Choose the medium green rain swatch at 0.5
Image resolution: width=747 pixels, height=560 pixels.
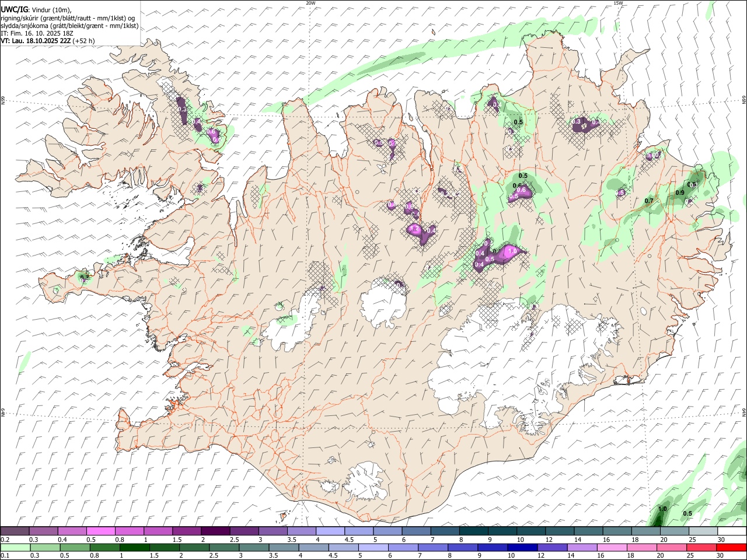[x=75, y=547]
